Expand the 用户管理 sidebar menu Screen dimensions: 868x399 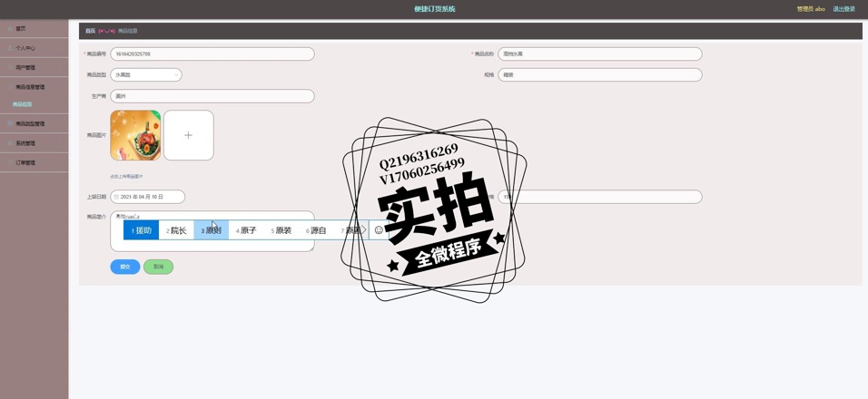tap(25, 67)
